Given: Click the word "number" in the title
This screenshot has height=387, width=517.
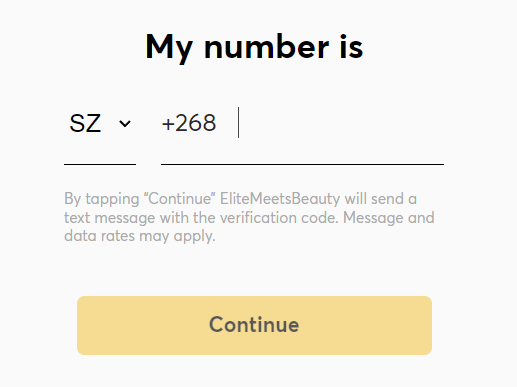Looking at the screenshot, I should [267, 48].
